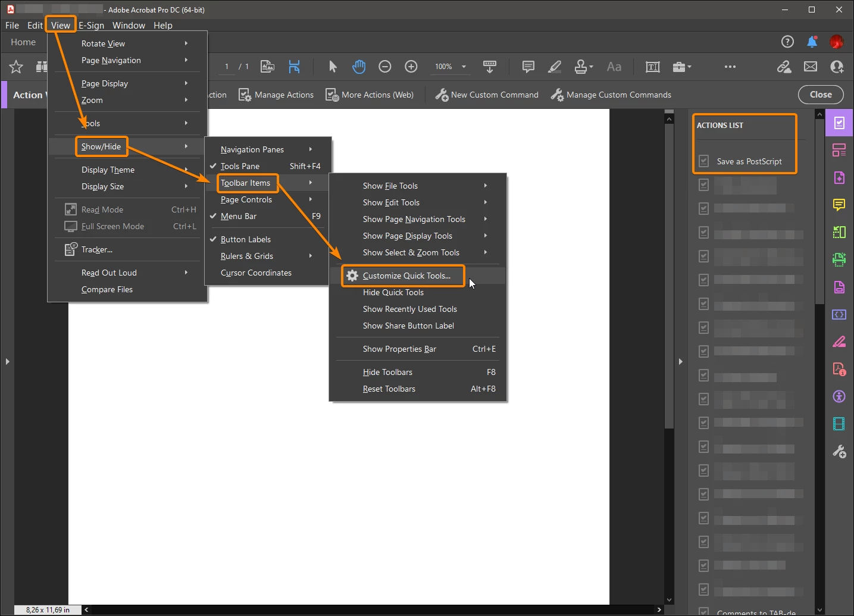Viewport: 854px width, 616px height.
Task: Click the text box tool icon
Action: pos(653,67)
